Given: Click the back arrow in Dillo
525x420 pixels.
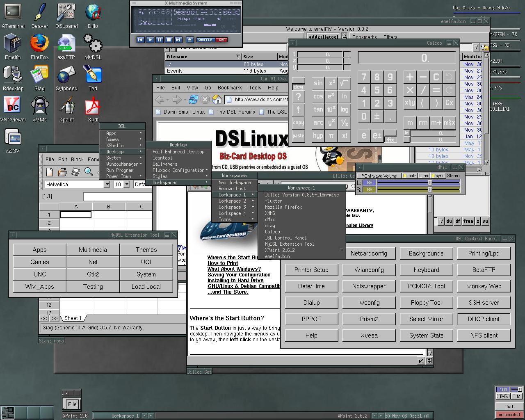Looking at the screenshot, I should coord(160,99).
